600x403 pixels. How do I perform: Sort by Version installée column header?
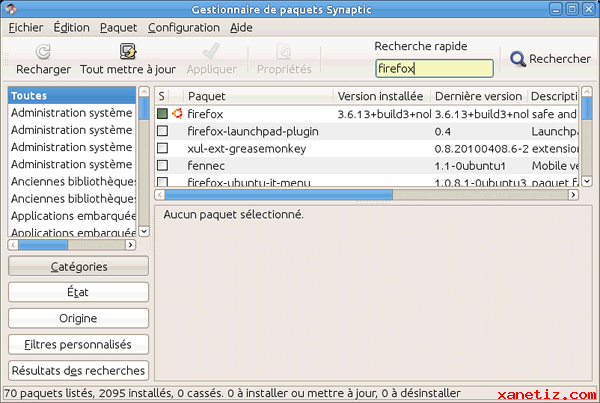382,96
